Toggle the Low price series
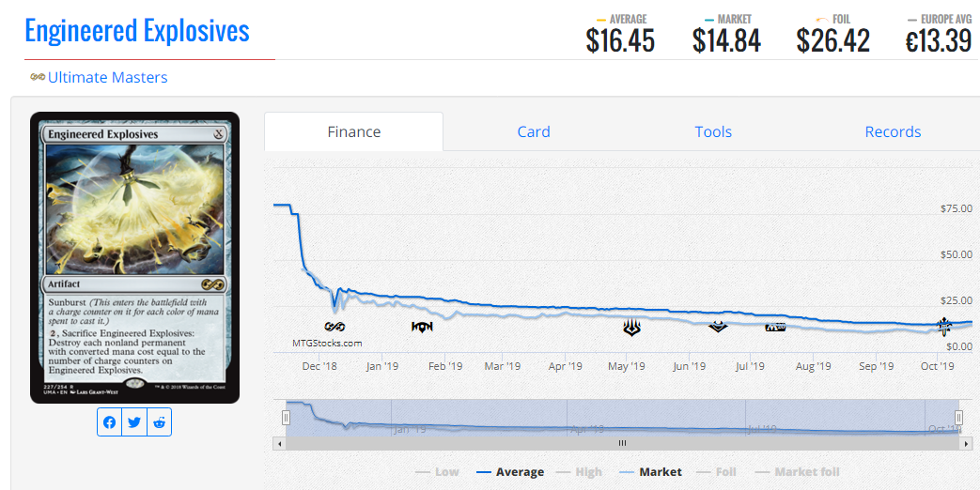980x490 pixels. (437, 472)
